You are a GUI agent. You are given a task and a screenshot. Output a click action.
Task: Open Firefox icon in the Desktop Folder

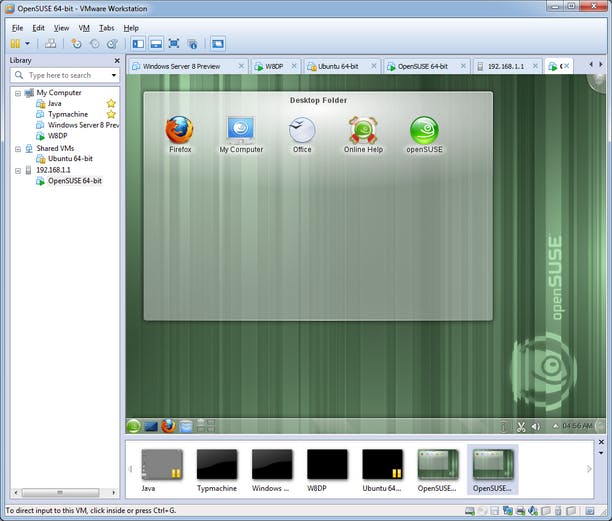[180, 134]
